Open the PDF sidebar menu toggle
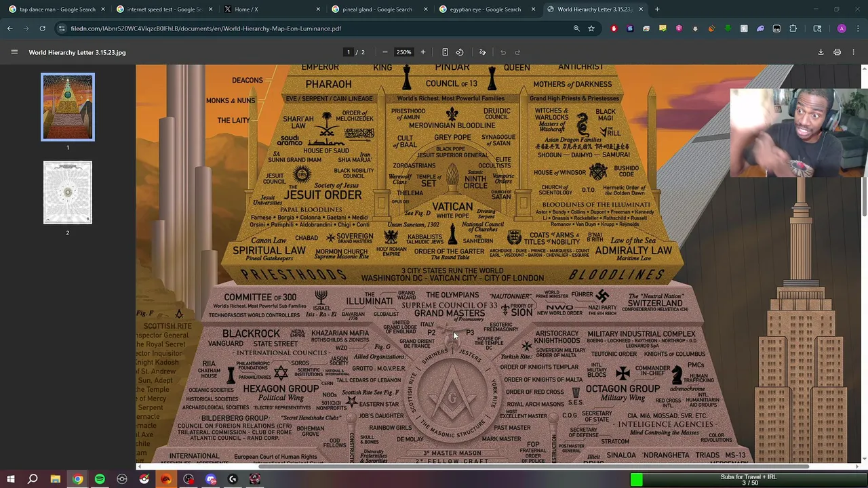868x488 pixels. click(x=14, y=52)
